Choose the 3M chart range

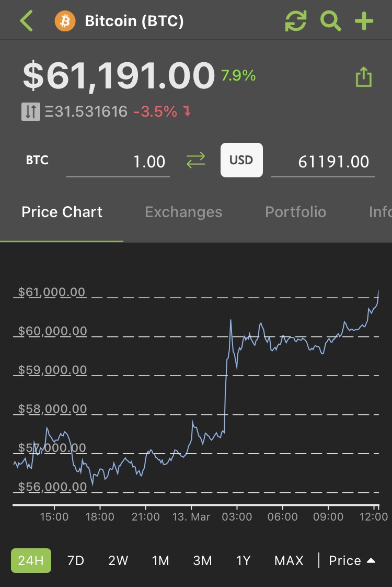point(202,560)
